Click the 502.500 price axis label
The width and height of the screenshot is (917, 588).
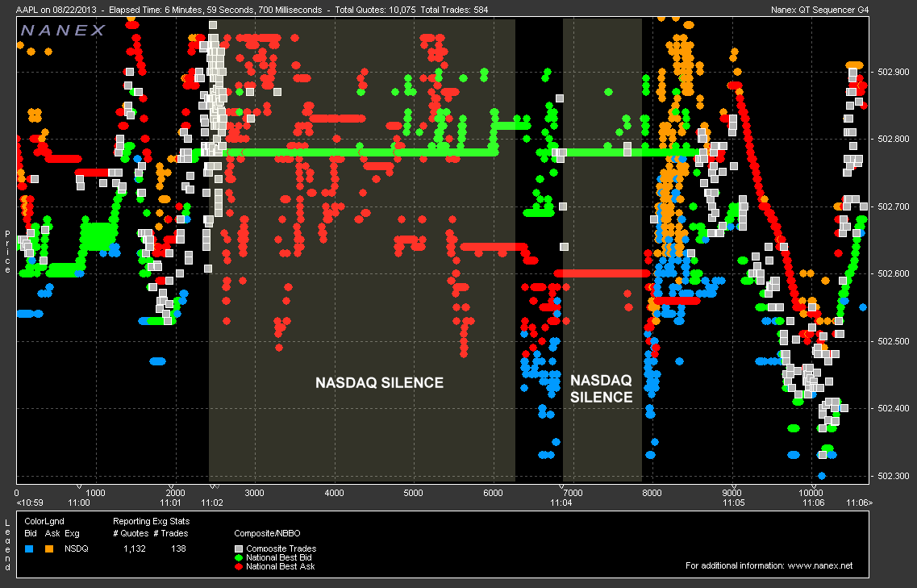894,341
